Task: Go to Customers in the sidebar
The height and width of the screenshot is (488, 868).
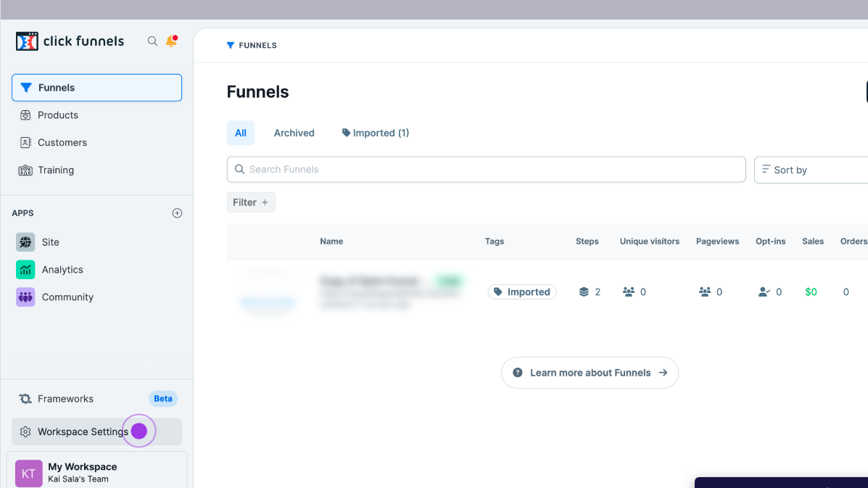Action: click(62, 143)
